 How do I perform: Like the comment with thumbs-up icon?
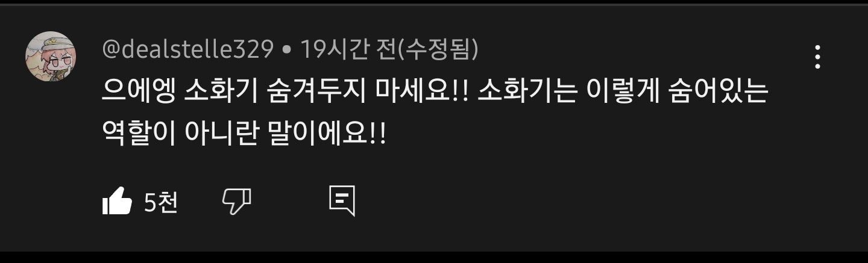point(117,201)
